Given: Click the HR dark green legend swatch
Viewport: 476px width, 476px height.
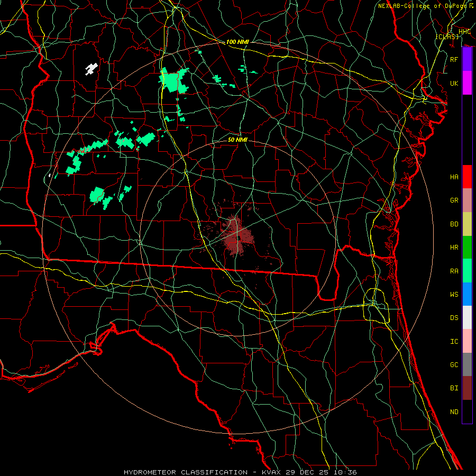Looking at the screenshot, I should coord(467,248).
